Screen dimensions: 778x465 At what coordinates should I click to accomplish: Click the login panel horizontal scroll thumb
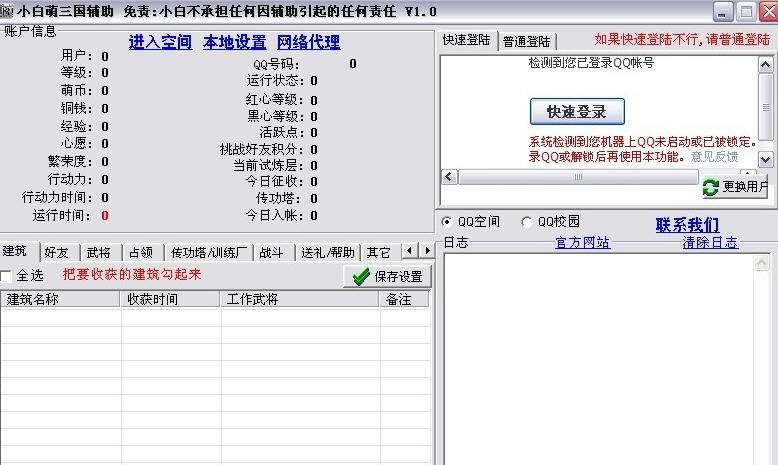578,177
